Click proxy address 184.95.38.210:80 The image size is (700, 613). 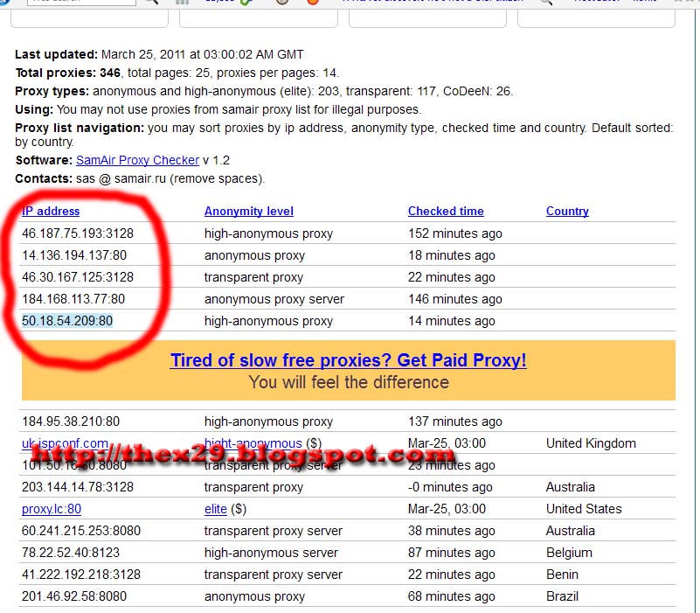(71, 421)
